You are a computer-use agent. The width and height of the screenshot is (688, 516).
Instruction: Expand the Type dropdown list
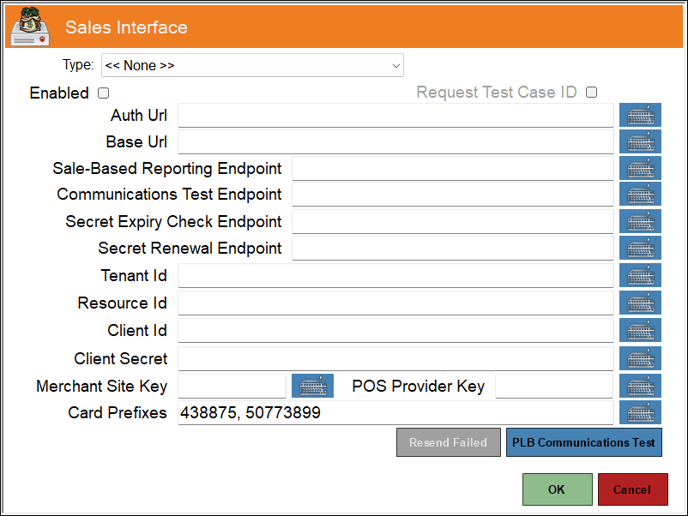tap(252, 66)
